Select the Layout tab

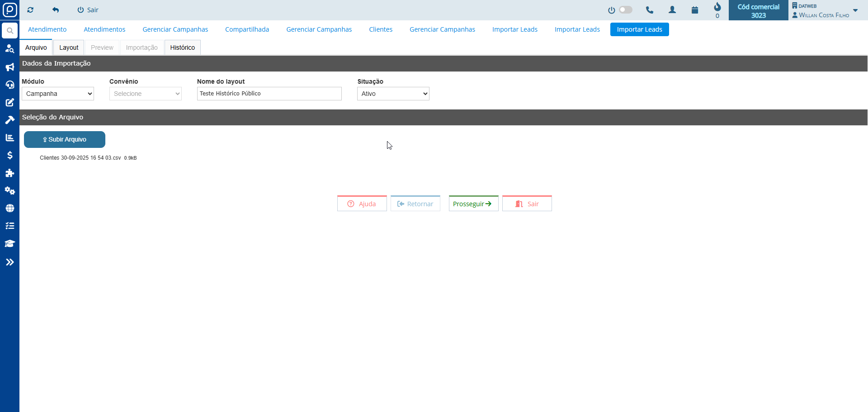tap(69, 47)
